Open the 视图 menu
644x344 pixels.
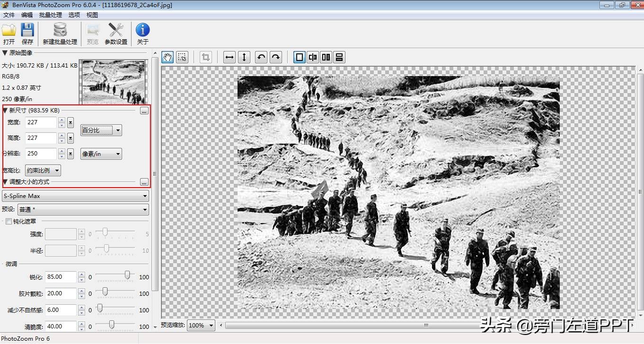coord(92,15)
